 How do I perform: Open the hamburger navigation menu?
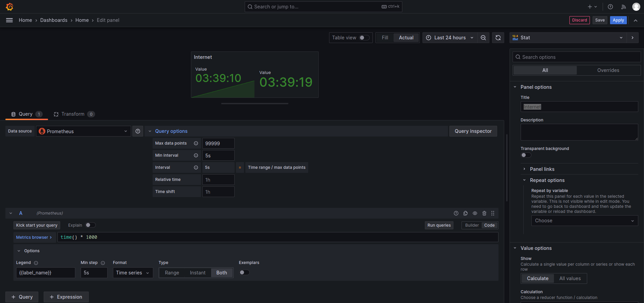coord(9,20)
